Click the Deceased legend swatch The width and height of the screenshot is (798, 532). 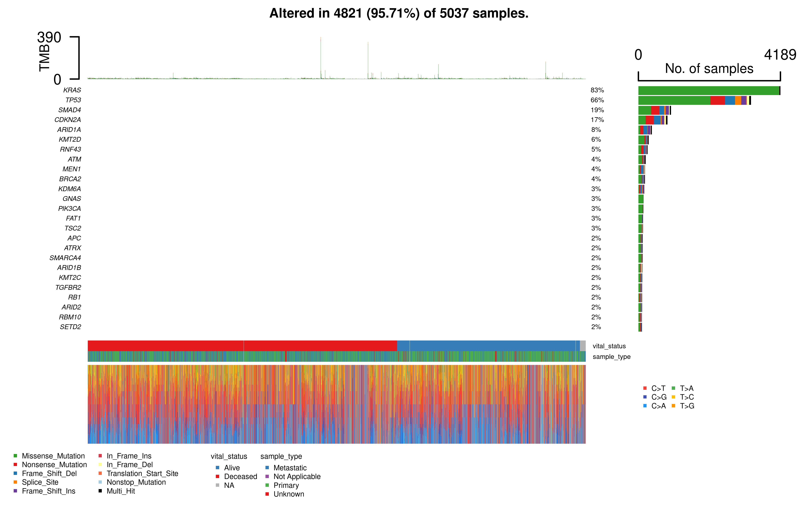(217, 476)
